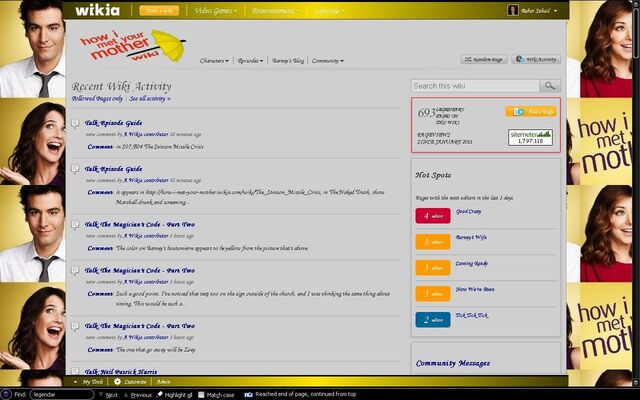Expand the user account dropdown arrow
The image size is (640, 400).
click(555, 11)
